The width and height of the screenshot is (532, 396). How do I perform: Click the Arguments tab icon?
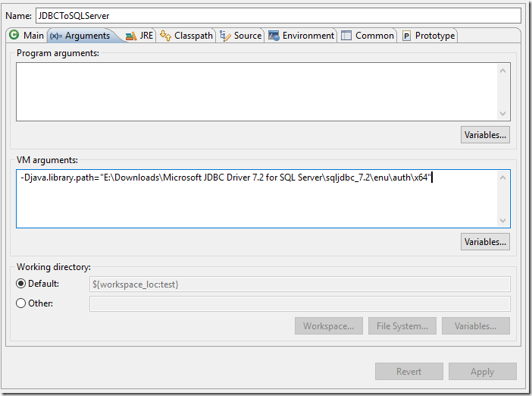coord(56,36)
